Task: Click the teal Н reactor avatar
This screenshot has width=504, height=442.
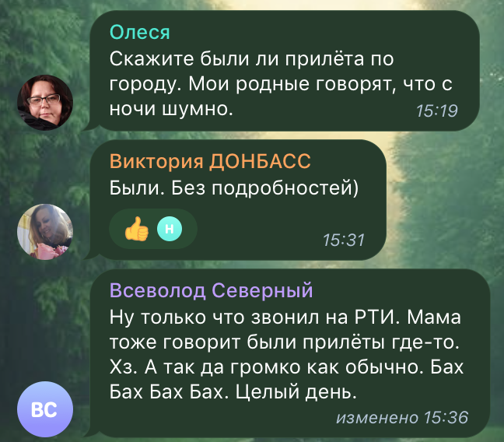Action: 170,229
